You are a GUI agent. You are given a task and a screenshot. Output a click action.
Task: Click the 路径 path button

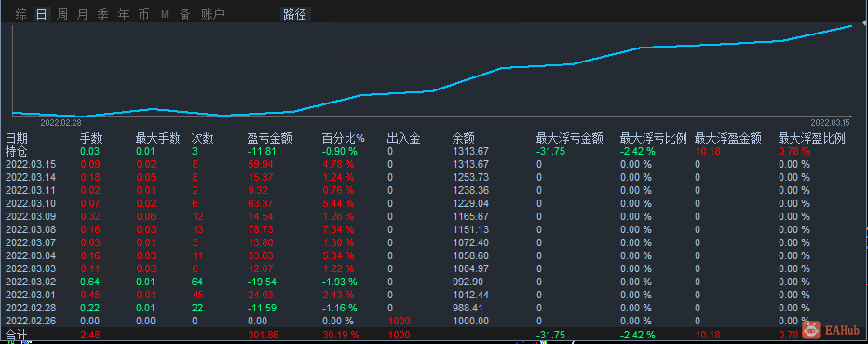click(x=295, y=14)
